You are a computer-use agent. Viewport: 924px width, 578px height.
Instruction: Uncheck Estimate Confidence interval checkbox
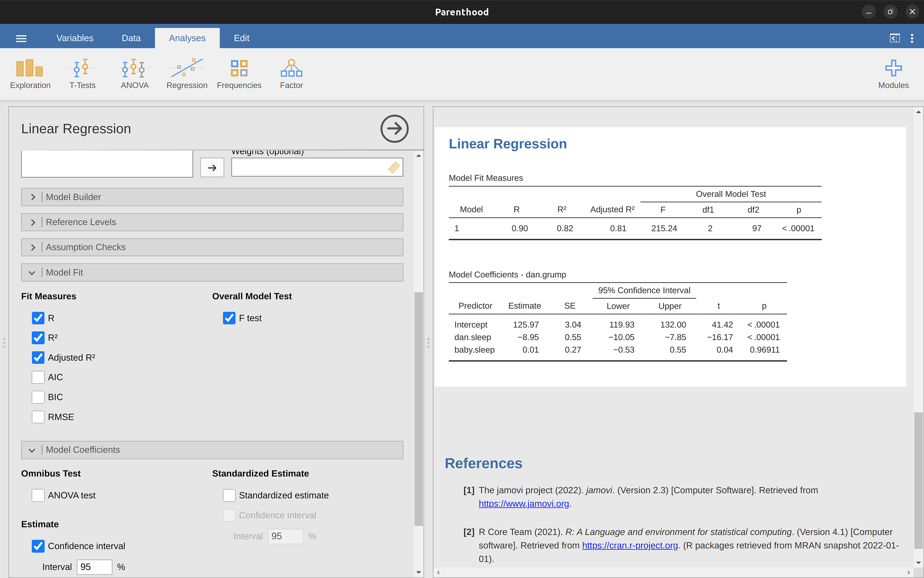(x=38, y=546)
